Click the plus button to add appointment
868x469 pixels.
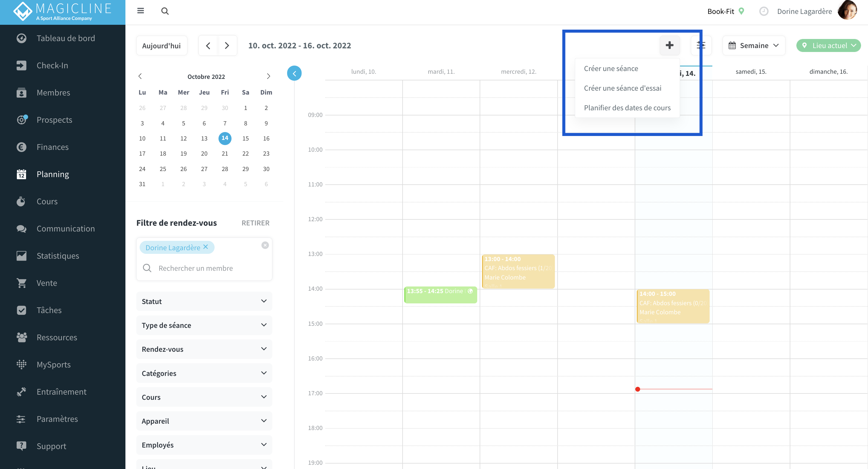tap(669, 45)
